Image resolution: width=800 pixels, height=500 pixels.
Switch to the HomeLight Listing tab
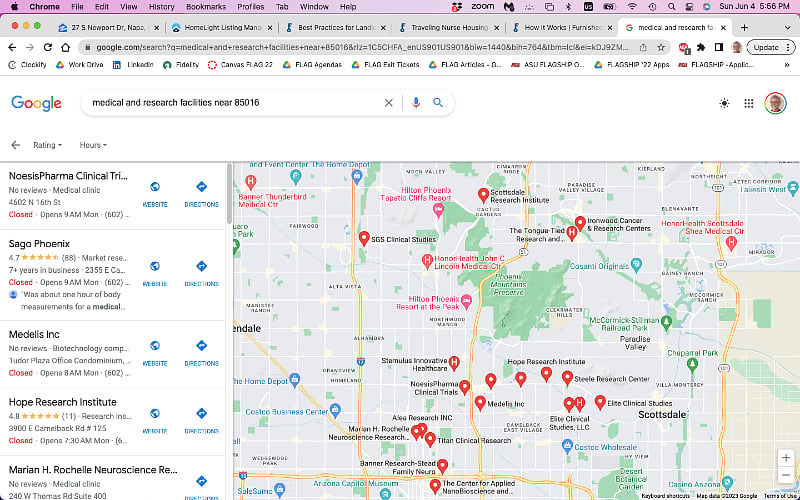[x=221, y=28]
